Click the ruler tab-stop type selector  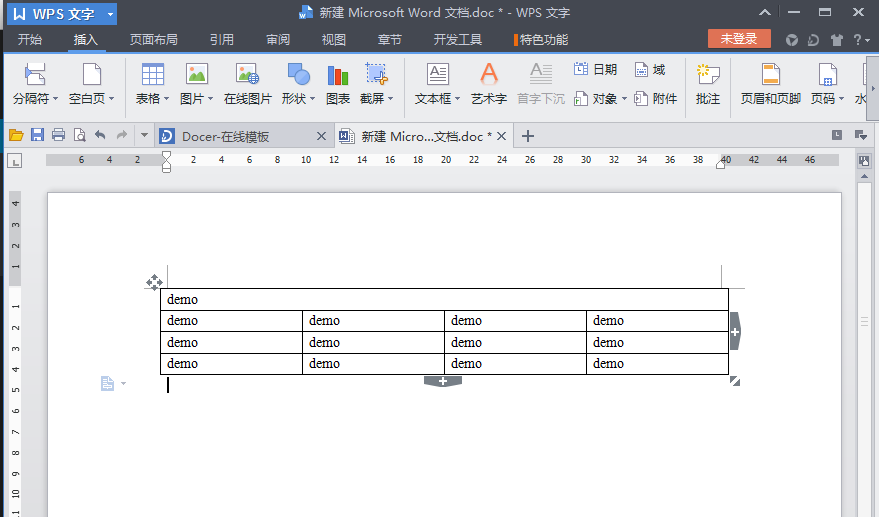(x=15, y=161)
